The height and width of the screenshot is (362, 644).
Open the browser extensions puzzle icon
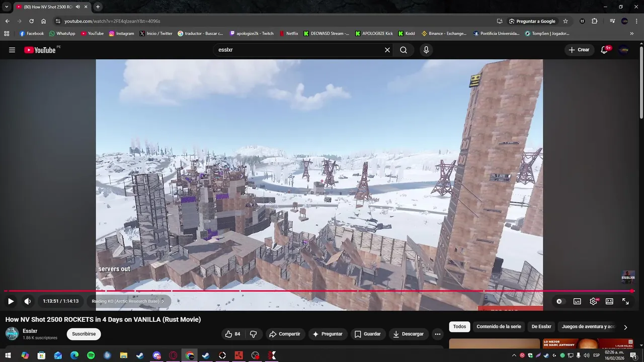pyautogui.click(x=595, y=21)
